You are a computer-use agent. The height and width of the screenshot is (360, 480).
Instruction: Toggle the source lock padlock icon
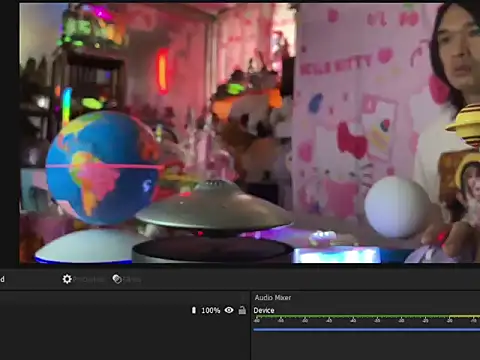click(242, 310)
